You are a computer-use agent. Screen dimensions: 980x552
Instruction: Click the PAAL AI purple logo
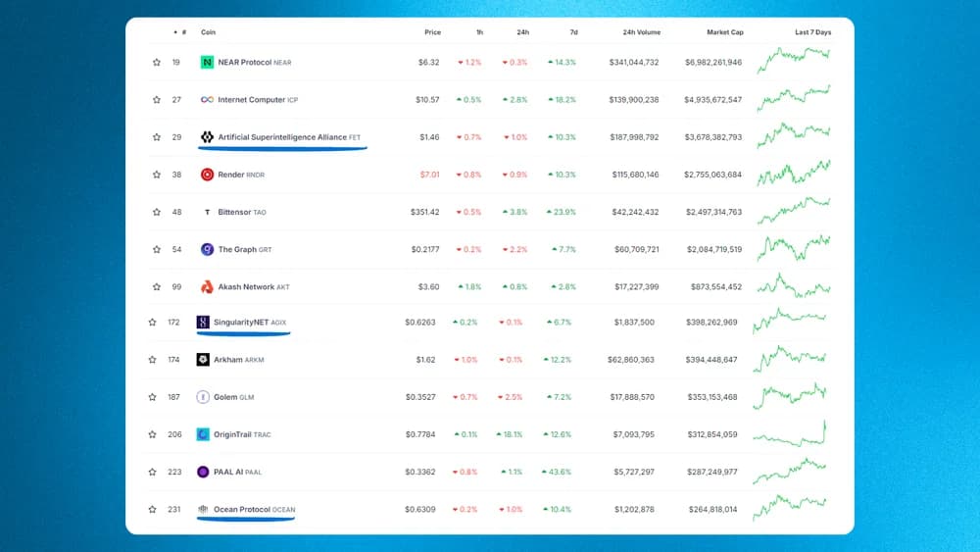(x=203, y=472)
